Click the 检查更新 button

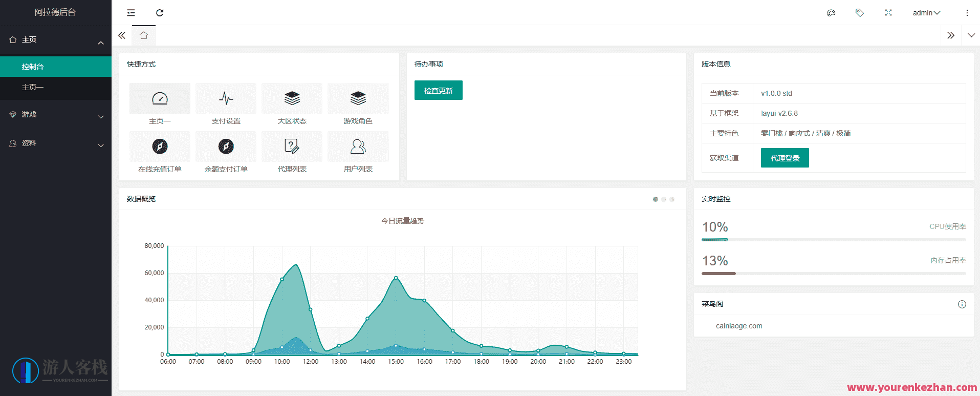438,91
